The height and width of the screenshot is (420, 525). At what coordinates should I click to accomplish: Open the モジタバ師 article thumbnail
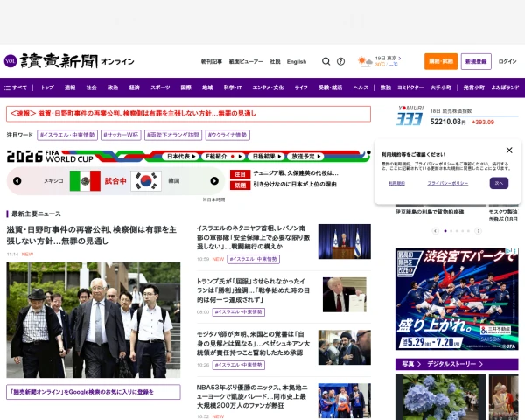pos(345,347)
